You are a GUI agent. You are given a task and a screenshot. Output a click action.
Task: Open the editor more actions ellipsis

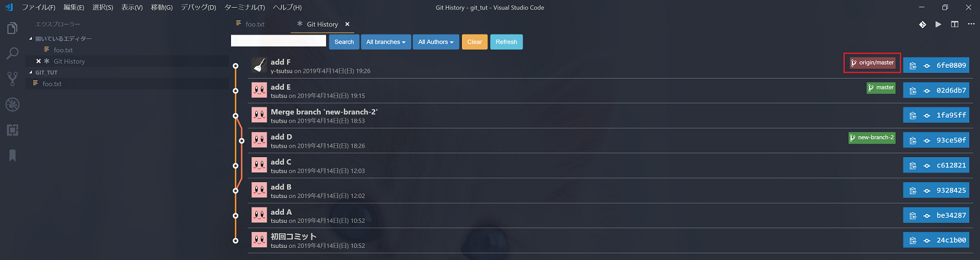point(970,24)
